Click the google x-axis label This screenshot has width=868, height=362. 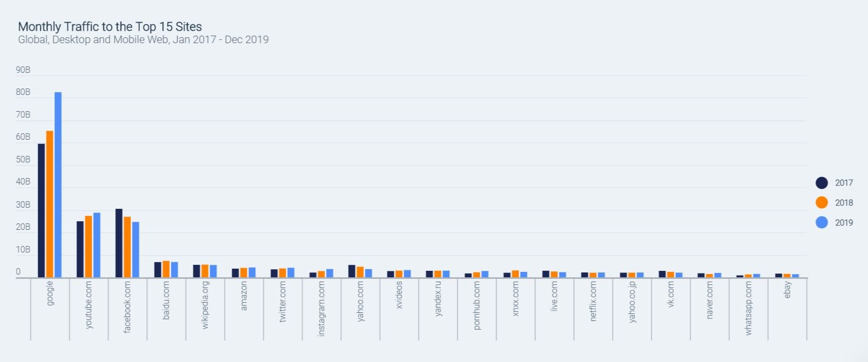(x=50, y=293)
